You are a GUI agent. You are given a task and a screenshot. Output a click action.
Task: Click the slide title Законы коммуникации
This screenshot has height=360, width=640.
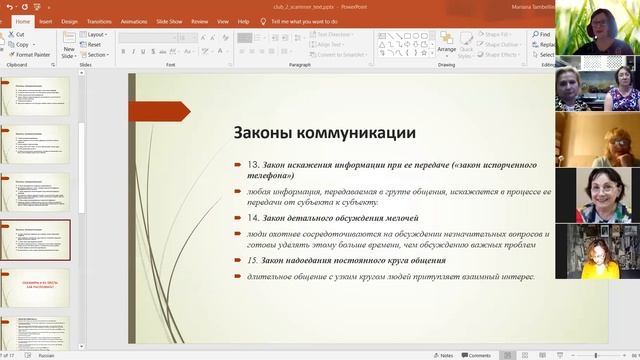click(x=324, y=133)
